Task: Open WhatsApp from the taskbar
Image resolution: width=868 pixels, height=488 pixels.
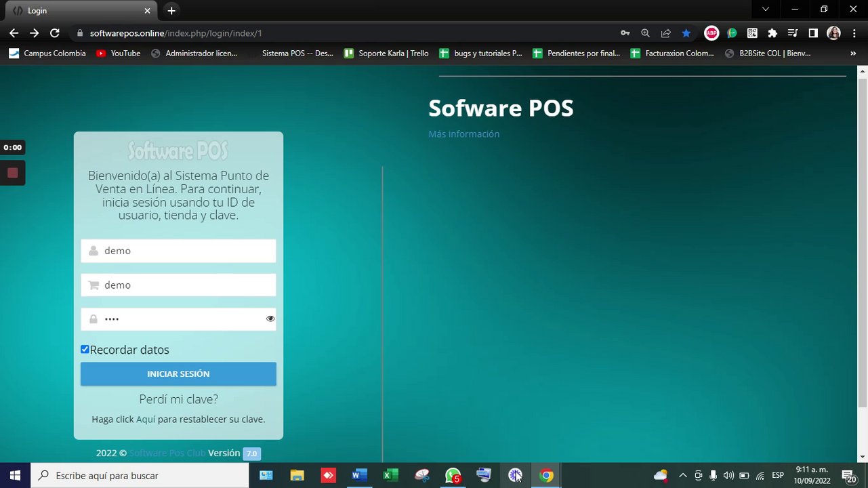Action: [x=453, y=475]
